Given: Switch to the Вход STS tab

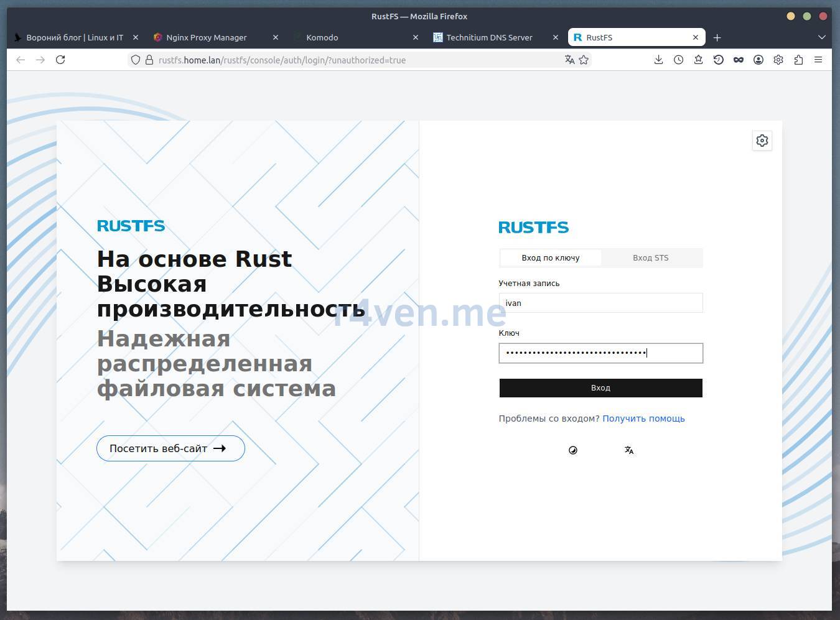Looking at the screenshot, I should coord(650,257).
